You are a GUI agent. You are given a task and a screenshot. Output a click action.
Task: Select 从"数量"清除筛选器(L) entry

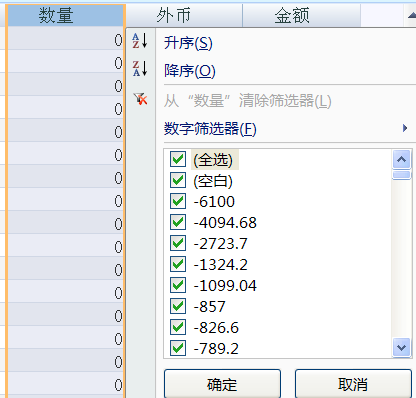click(247, 101)
